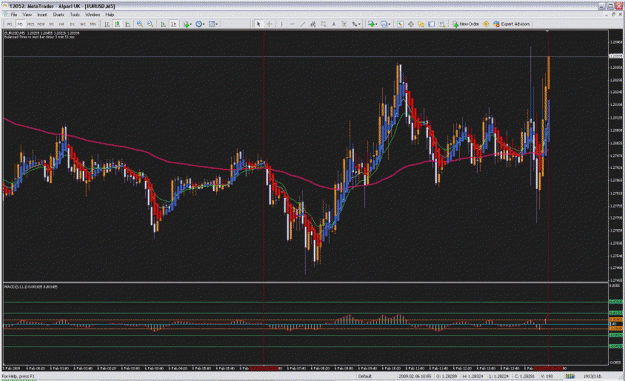
Task: Choose the trendline drawing tool
Action: pos(303,24)
